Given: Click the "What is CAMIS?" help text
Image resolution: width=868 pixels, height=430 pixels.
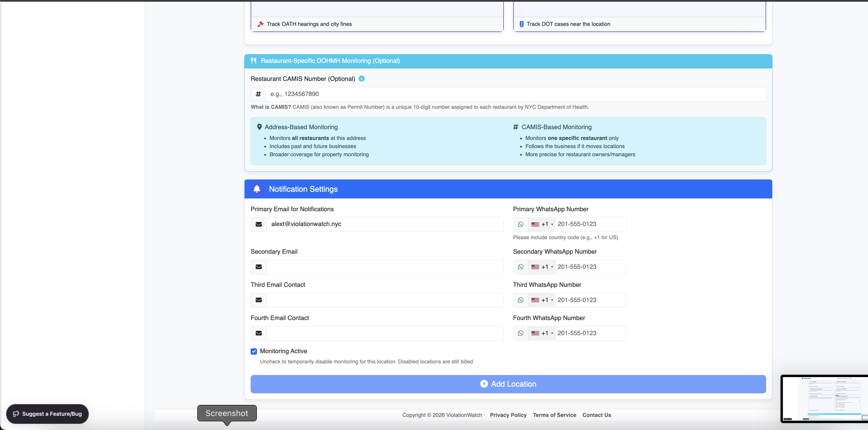Looking at the screenshot, I should [x=419, y=107].
